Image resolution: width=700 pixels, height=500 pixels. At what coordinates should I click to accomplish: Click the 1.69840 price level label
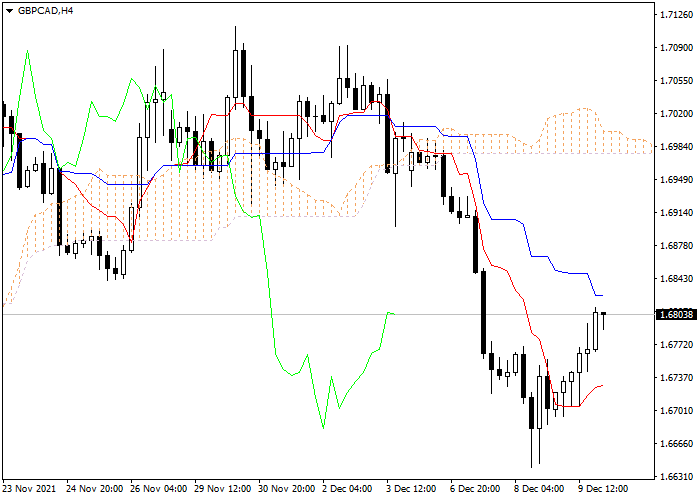[677, 147]
